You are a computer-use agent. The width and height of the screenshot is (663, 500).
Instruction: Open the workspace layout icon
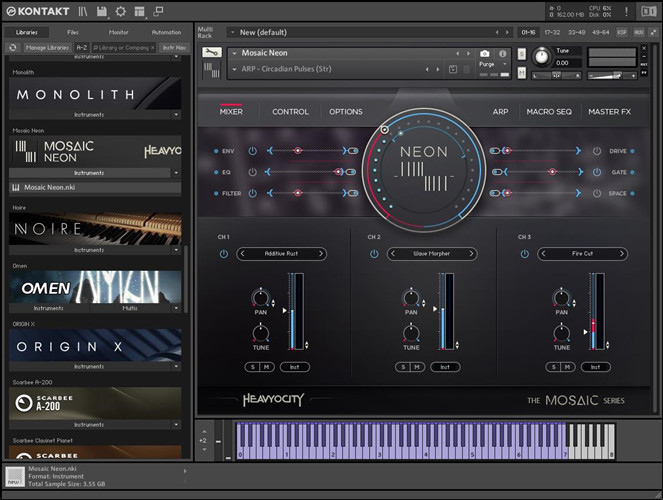(x=140, y=11)
